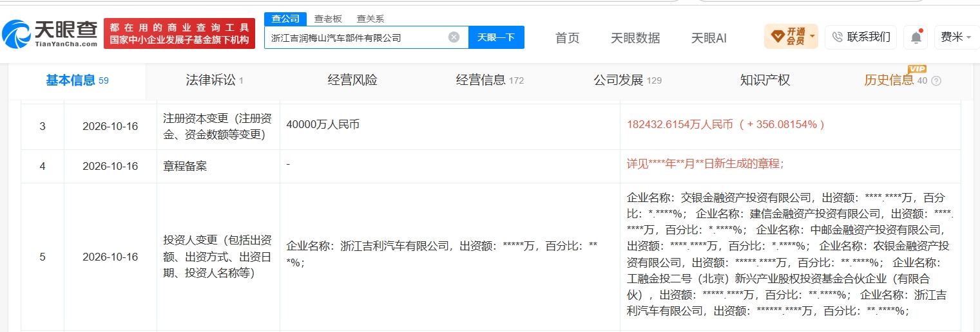Click into the company search input field

pos(358,37)
